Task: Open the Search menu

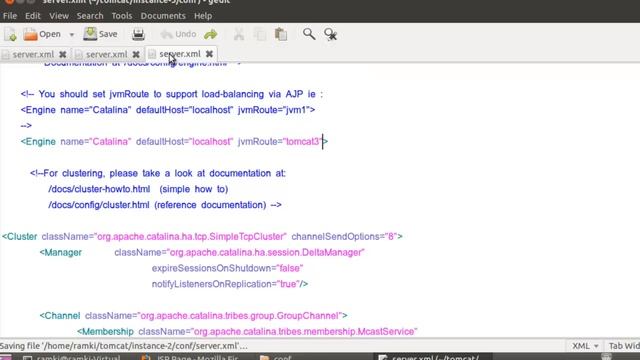Action: coord(90,16)
